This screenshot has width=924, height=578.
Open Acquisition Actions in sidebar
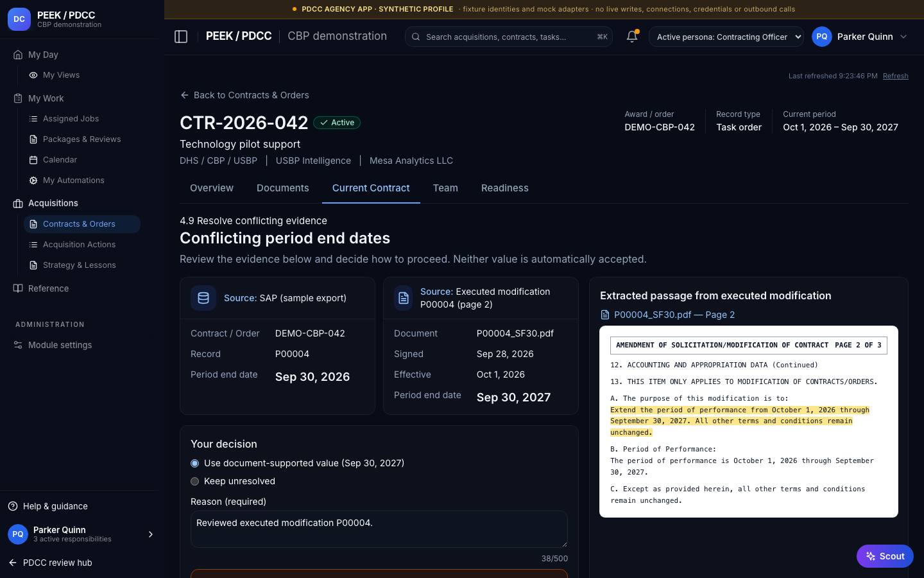point(82,245)
